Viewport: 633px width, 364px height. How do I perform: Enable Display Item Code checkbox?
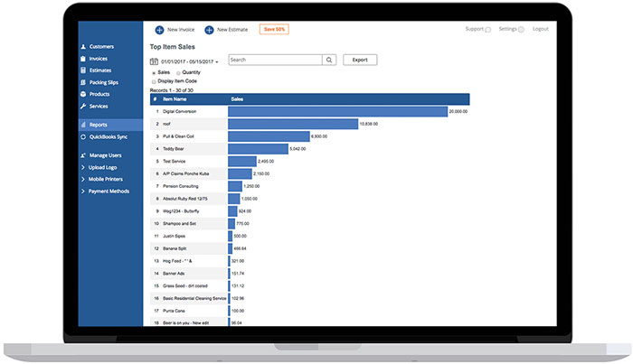(154, 81)
